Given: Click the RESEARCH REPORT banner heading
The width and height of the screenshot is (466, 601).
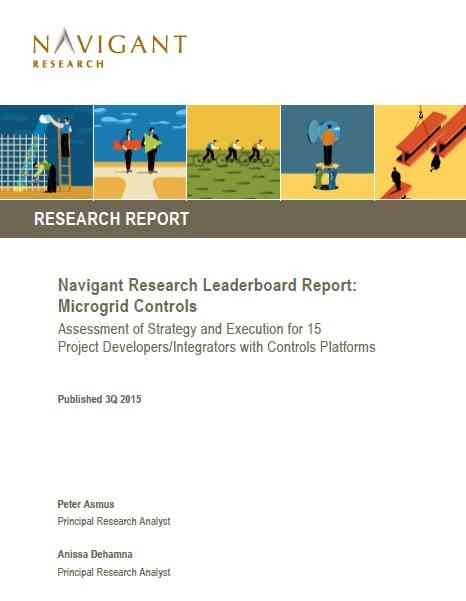Looking at the screenshot, I should (x=112, y=219).
